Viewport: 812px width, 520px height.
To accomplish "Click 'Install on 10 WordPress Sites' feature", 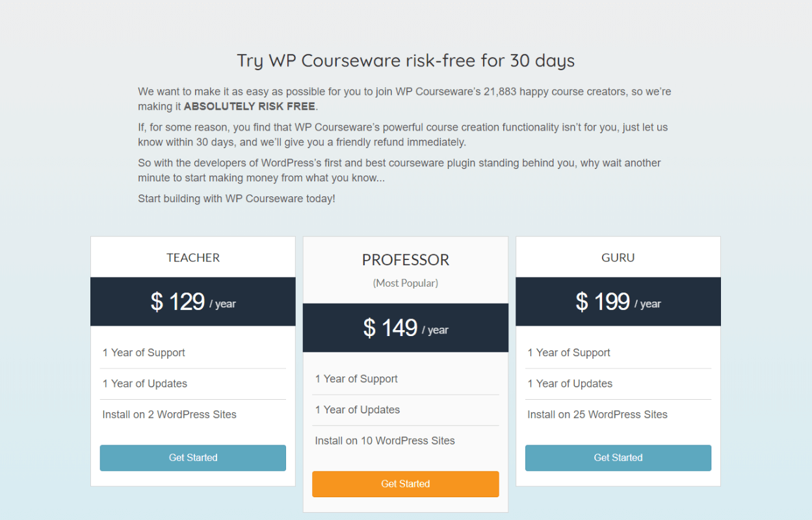I will click(x=385, y=441).
